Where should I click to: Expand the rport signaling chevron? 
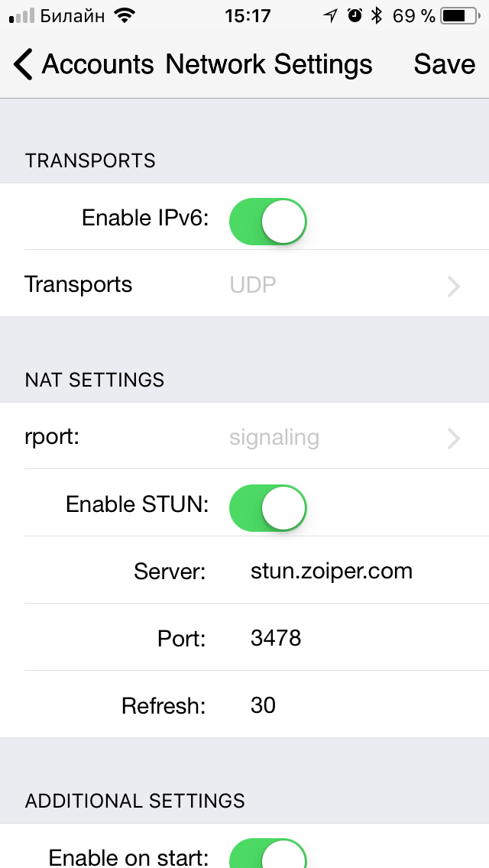[454, 439]
